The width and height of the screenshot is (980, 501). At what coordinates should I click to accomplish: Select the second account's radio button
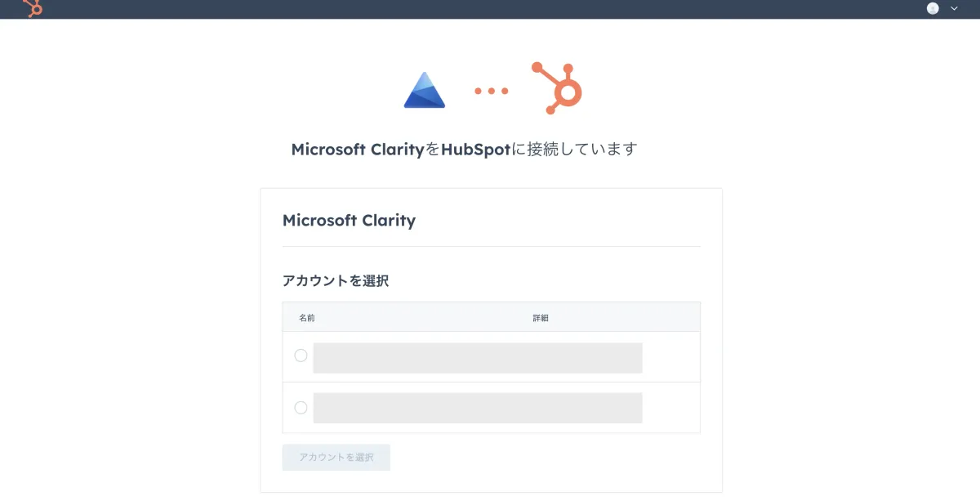[x=301, y=407]
